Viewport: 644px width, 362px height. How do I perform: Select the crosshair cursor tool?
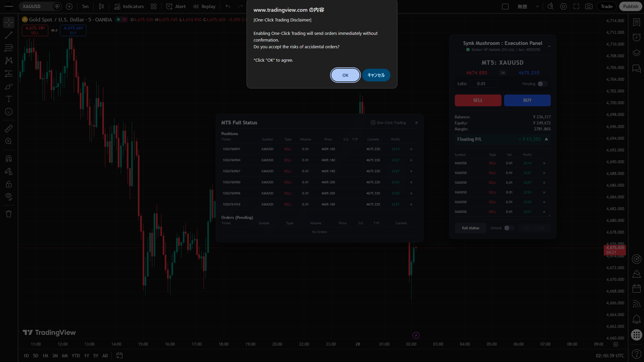pos(9,22)
